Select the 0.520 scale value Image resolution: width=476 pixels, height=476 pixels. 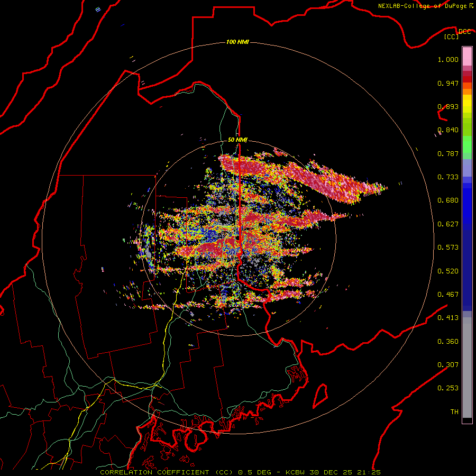coord(448,271)
